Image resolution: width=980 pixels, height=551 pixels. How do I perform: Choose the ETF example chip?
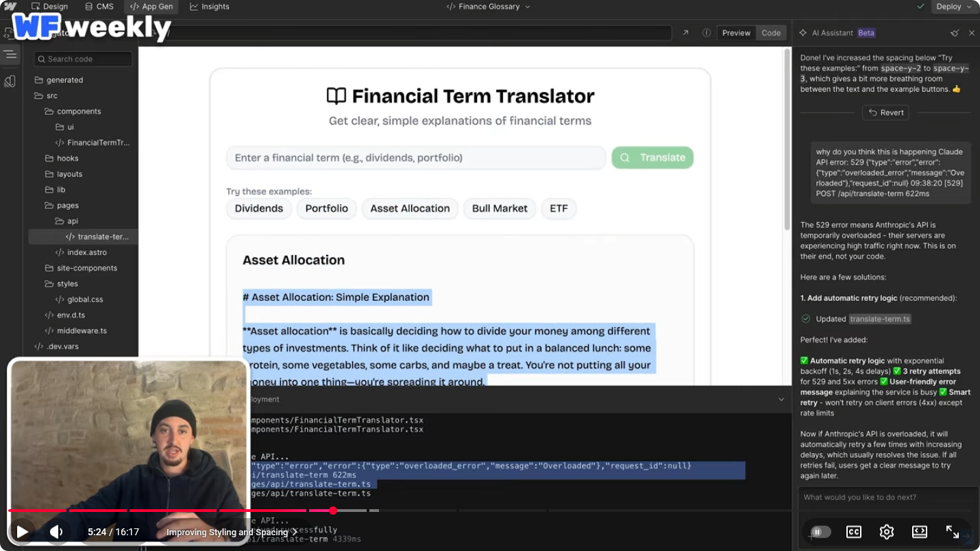(x=559, y=208)
